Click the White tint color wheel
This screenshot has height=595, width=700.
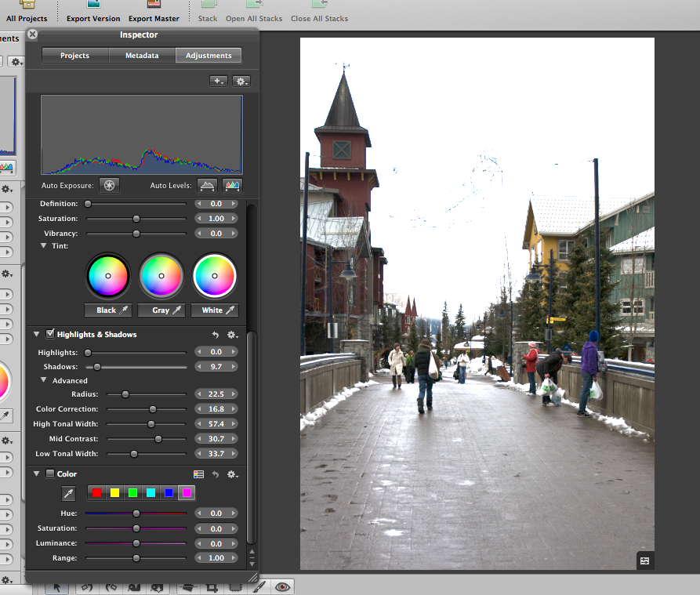coord(215,276)
